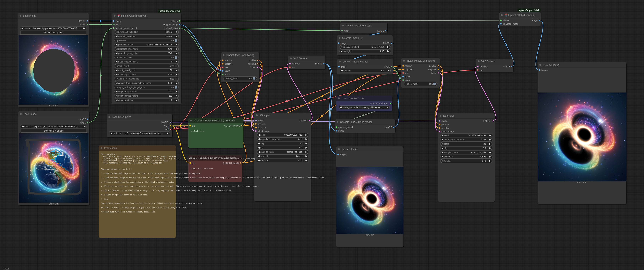Viewport: 644px width, 270px height.
Task: Collapse the Load Checkpoint node via its dot
Action: coord(109,117)
